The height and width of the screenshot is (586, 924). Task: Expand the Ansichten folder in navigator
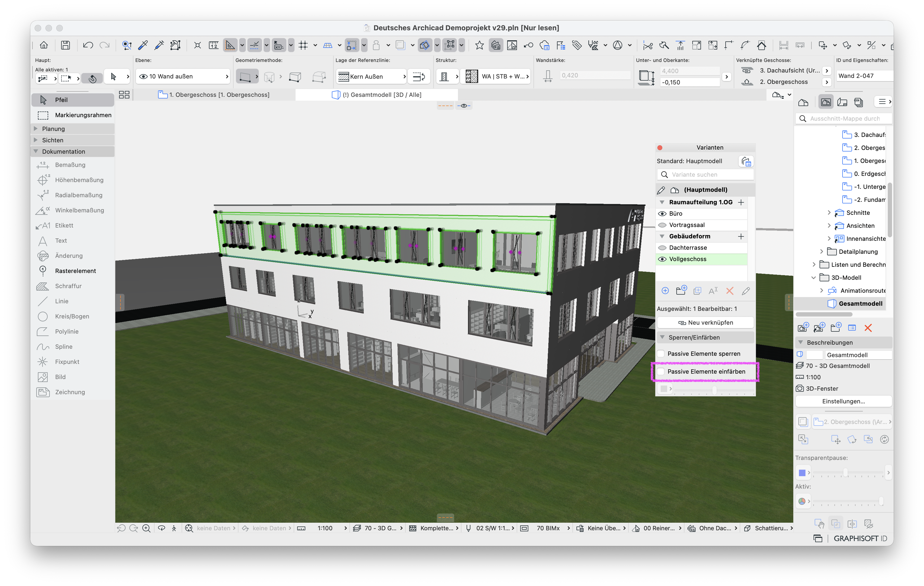point(829,226)
